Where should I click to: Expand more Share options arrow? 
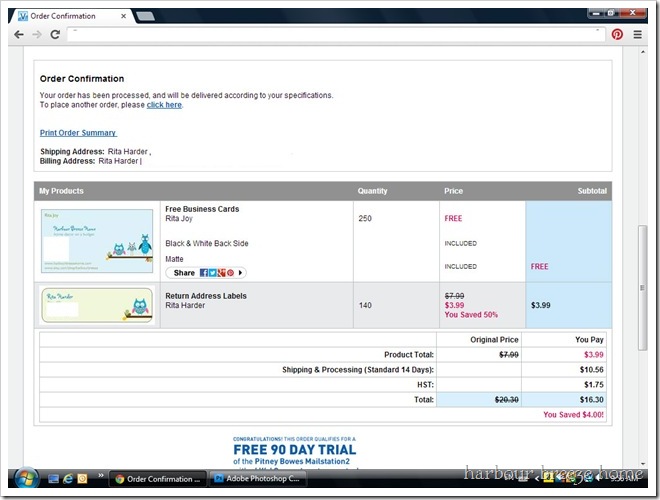coord(240,273)
